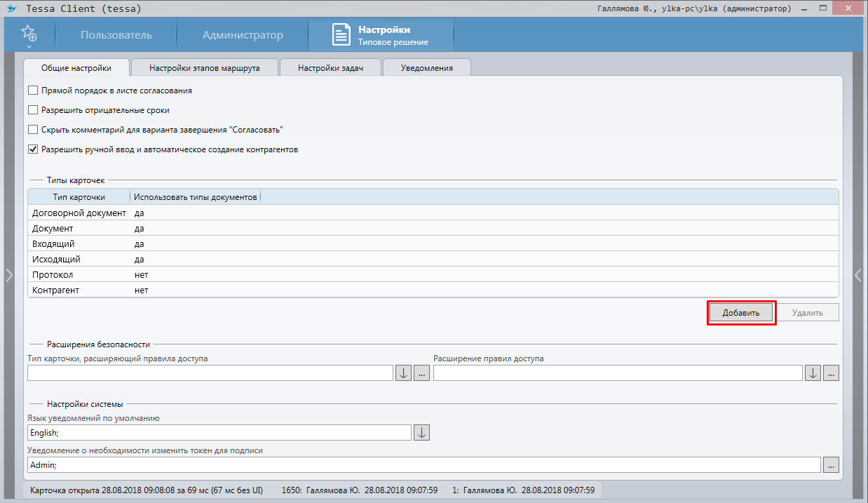Switch to Настройки этапов маршрута tab
Image resolution: width=868 pixels, height=503 pixels.
[x=205, y=68]
